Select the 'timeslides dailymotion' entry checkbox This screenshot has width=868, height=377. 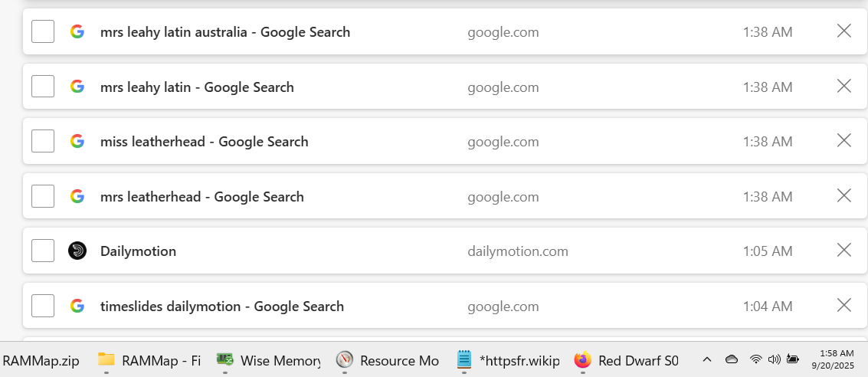tap(43, 306)
